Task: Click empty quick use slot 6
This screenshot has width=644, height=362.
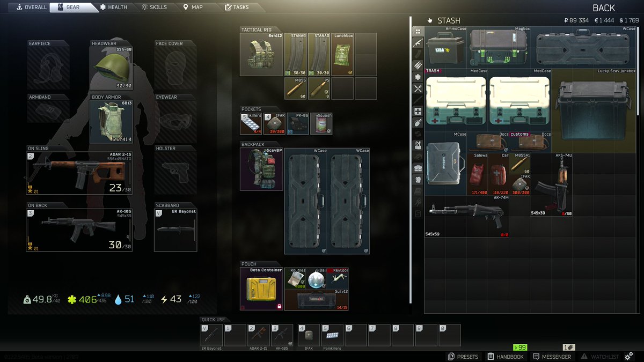Action: [x=356, y=335]
